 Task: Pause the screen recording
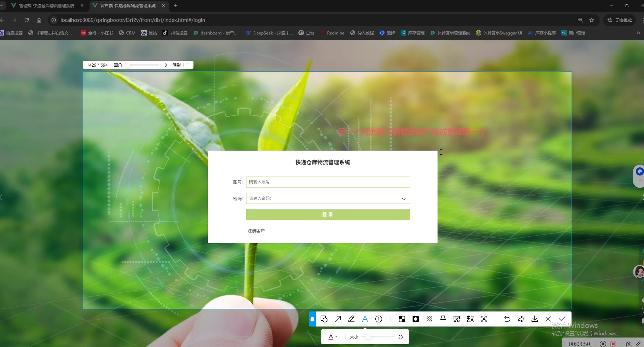603,344
